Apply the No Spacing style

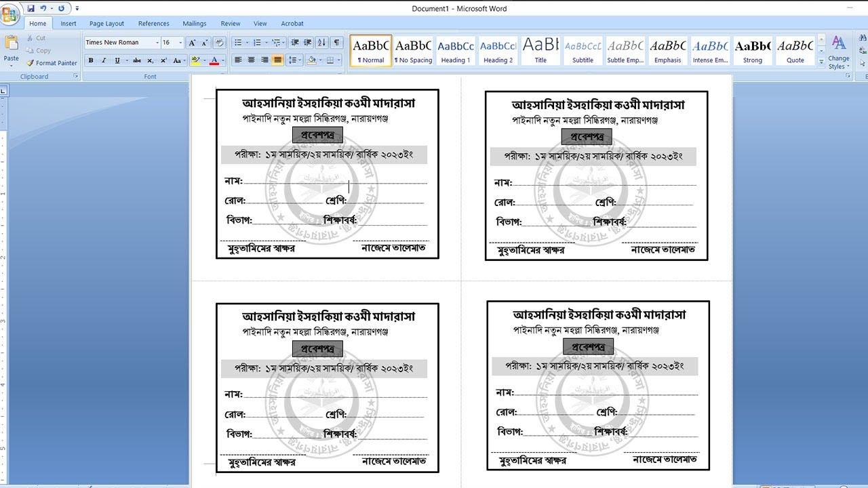pyautogui.click(x=414, y=51)
